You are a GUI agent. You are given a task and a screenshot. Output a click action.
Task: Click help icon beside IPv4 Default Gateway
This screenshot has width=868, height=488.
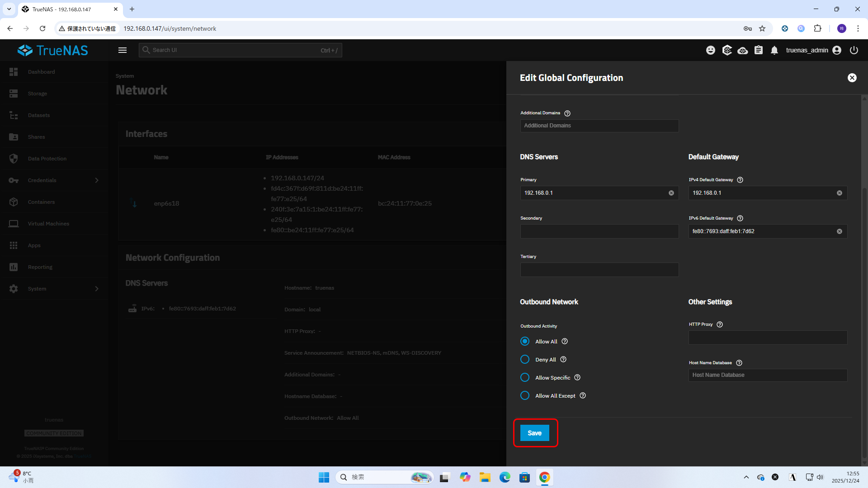coord(740,180)
